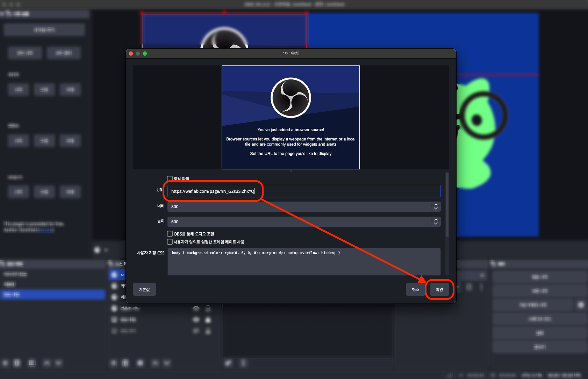Click the properties dialog vertical scrollbar
Screen dimensions: 588x379
point(447,205)
